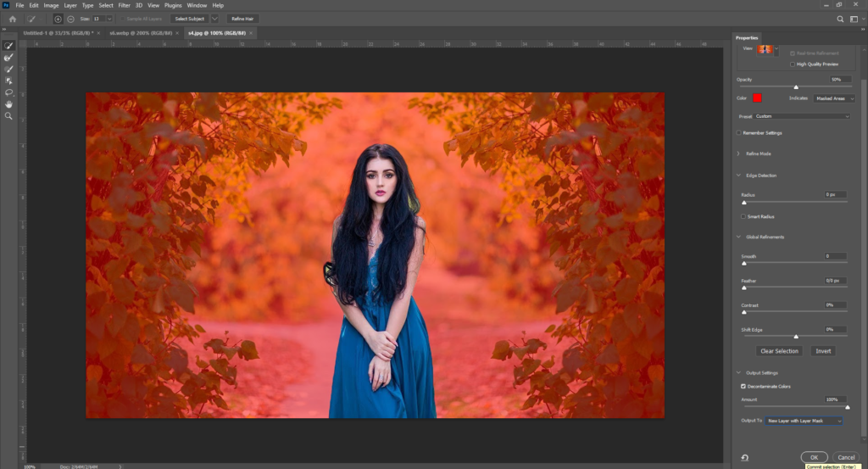Click the Select Subject button
Viewport: 868px width, 469px height.
(x=188, y=18)
